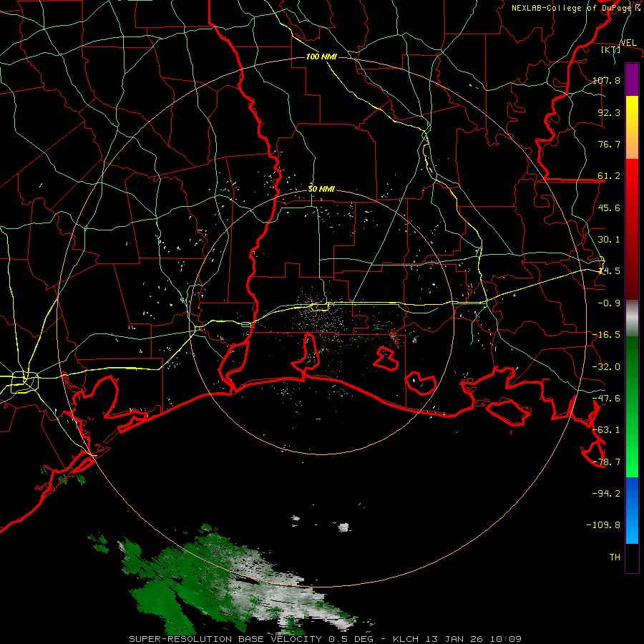Click the -32.0 velocity scale value
Image resolution: width=644 pixels, height=644 pixels.
[x=606, y=367]
